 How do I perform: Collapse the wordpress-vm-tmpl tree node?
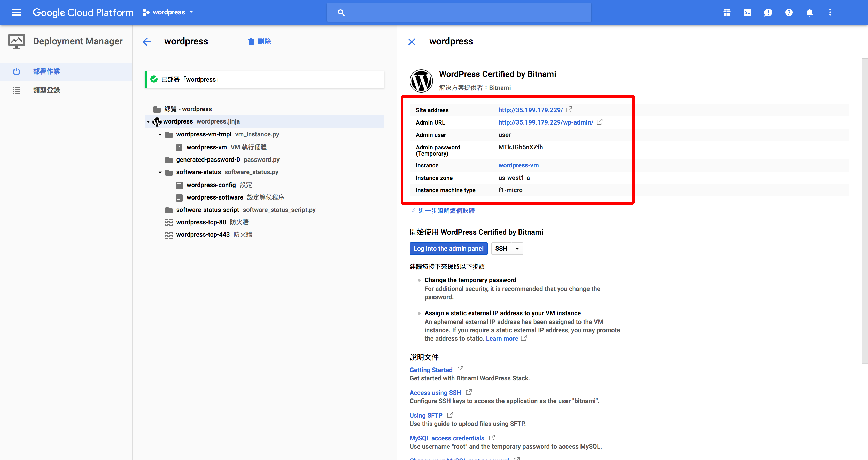160,134
